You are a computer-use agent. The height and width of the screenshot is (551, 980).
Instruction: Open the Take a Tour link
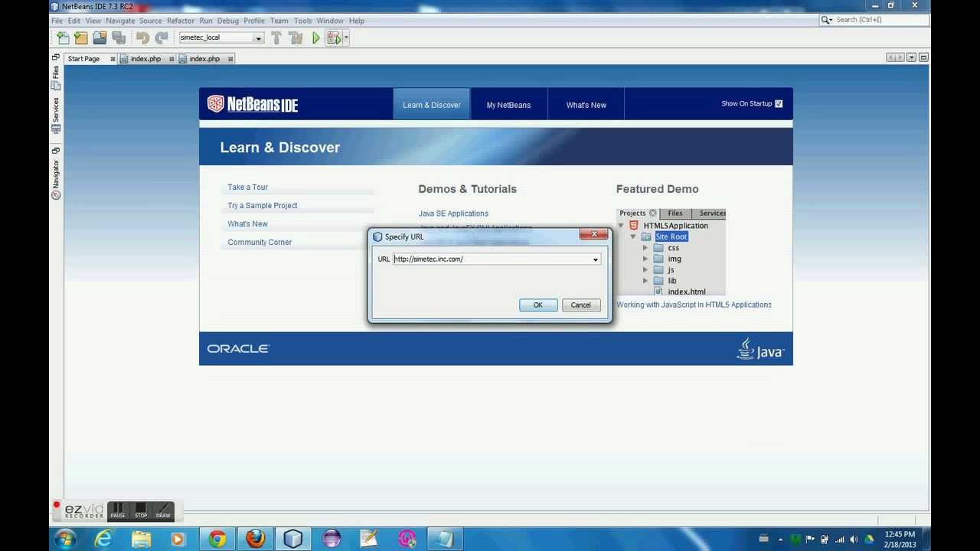[x=248, y=187]
